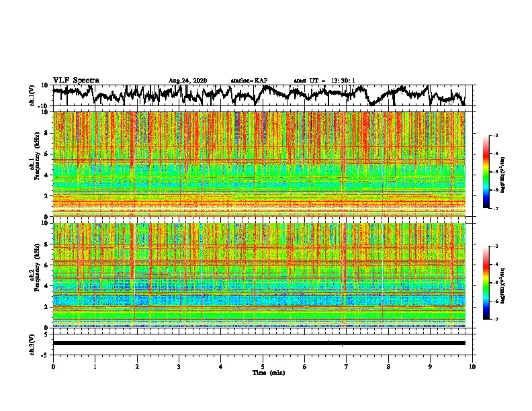Click the black ch.3 voltage trace
Screen dimensions: 532x411
pos(259,343)
